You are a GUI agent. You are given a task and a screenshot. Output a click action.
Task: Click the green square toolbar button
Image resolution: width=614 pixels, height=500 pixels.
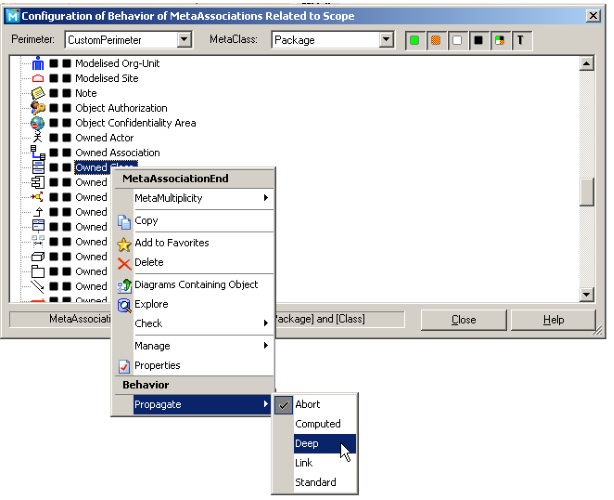click(x=415, y=40)
